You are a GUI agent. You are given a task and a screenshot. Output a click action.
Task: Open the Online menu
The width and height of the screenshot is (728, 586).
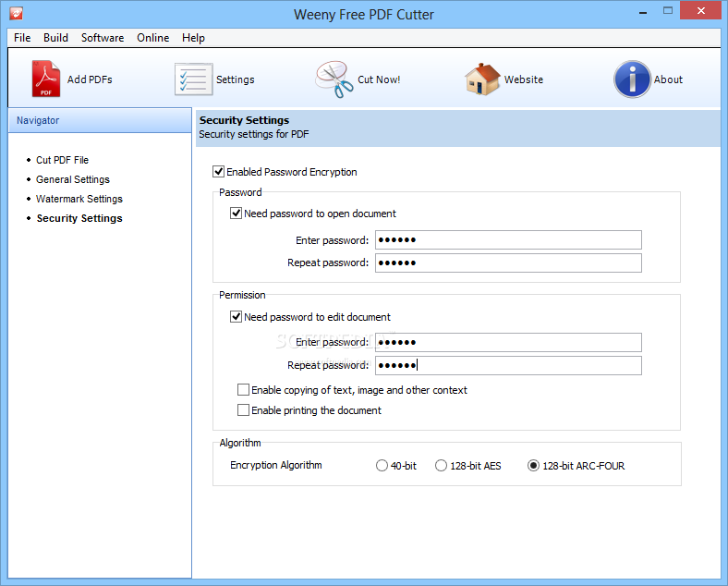point(152,38)
